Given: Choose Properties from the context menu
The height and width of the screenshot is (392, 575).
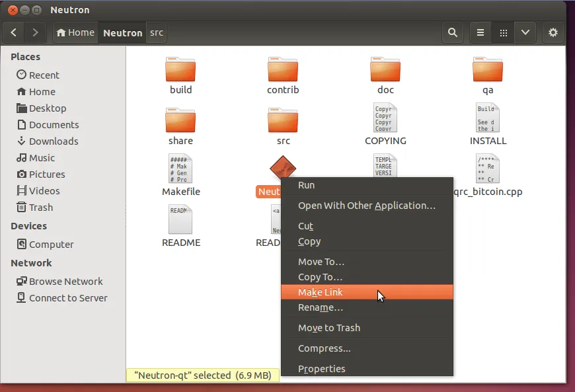Looking at the screenshot, I should pos(367,368).
